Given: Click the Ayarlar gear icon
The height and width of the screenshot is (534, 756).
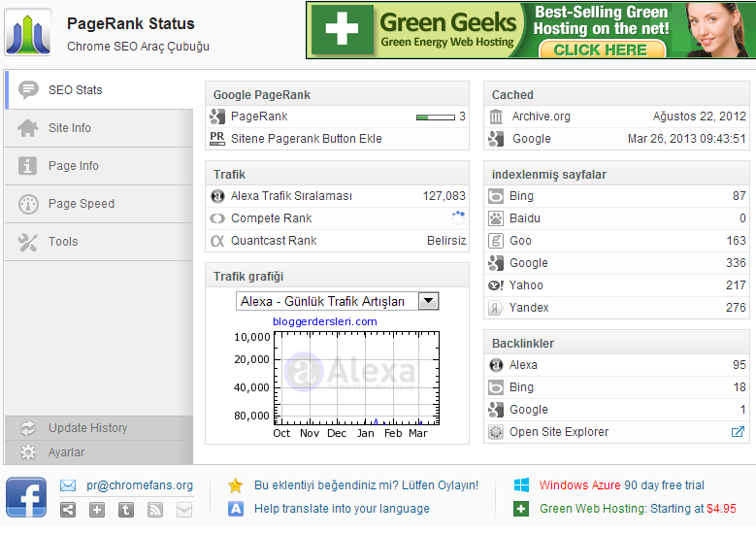Looking at the screenshot, I should [x=28, y=452].
